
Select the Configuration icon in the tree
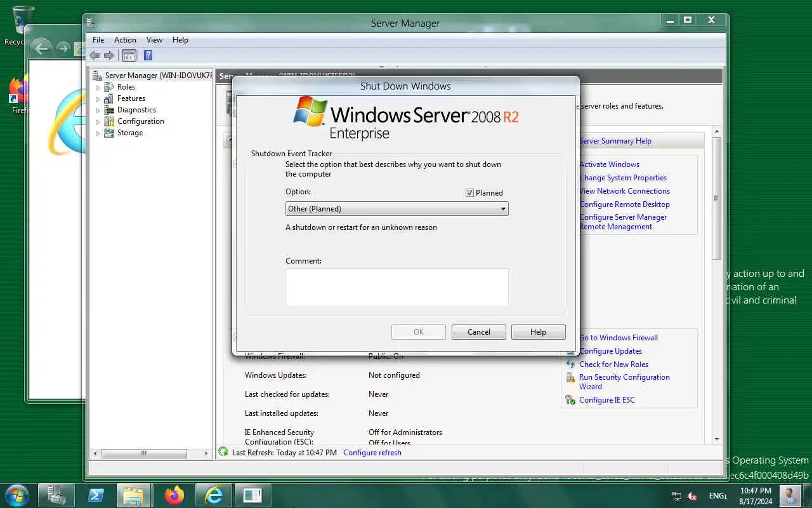click(x=110, y=121)
